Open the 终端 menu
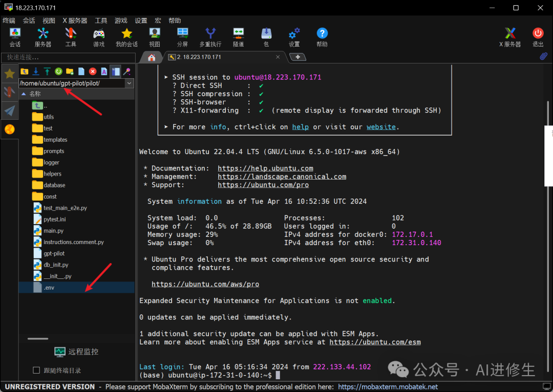The height and width of the screenshot is (392, 553). (x=9, y=20)
